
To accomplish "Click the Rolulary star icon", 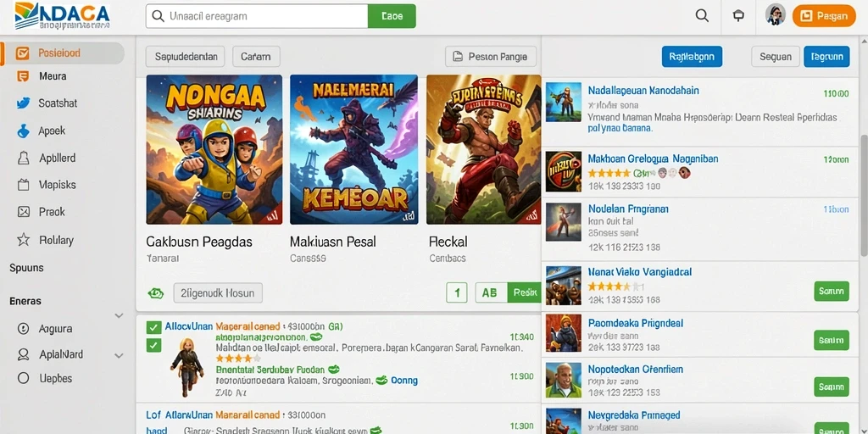I will tap(23, 240).
